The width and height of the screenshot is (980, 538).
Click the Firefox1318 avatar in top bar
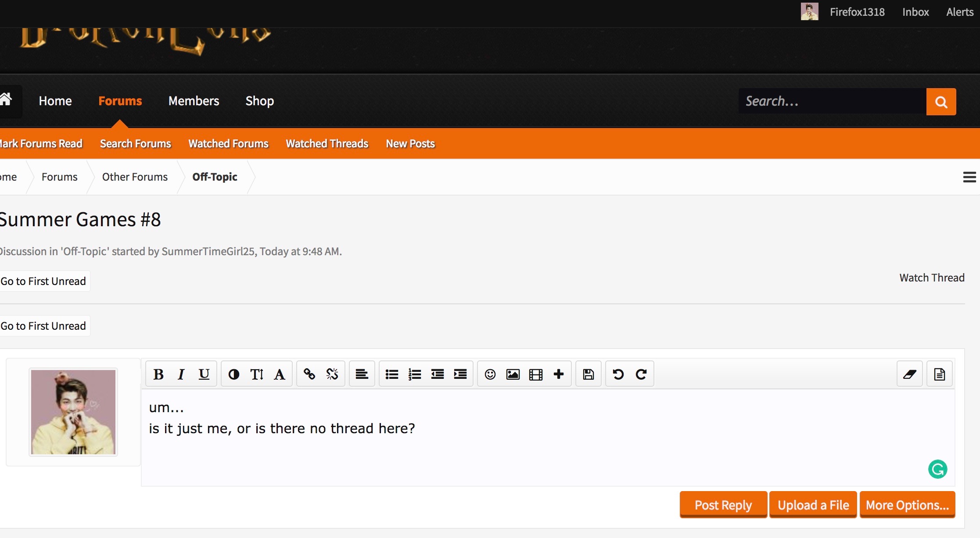pyautogui.click(x=809, y=12)
